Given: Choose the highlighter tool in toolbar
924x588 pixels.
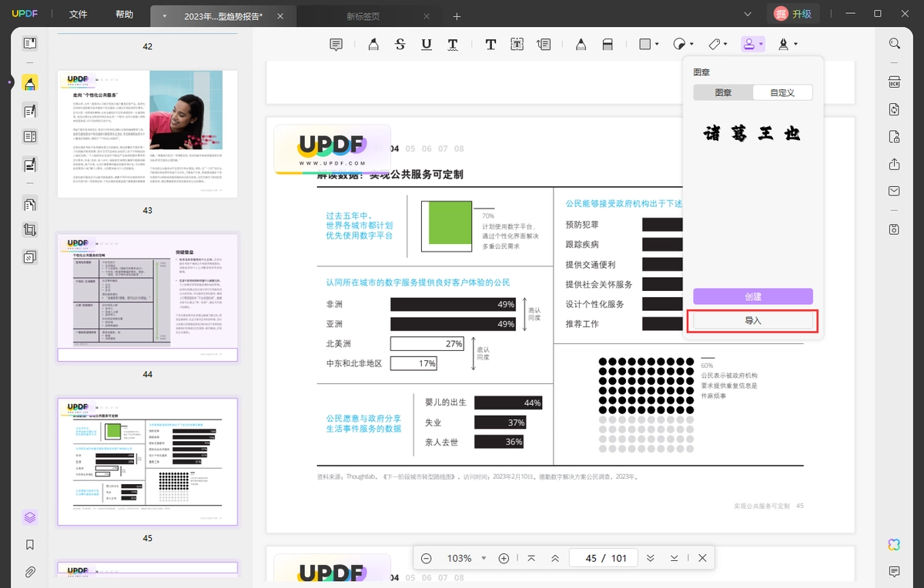Looking at the screenshot, I should pyautogui.click(x=373, y=45).
